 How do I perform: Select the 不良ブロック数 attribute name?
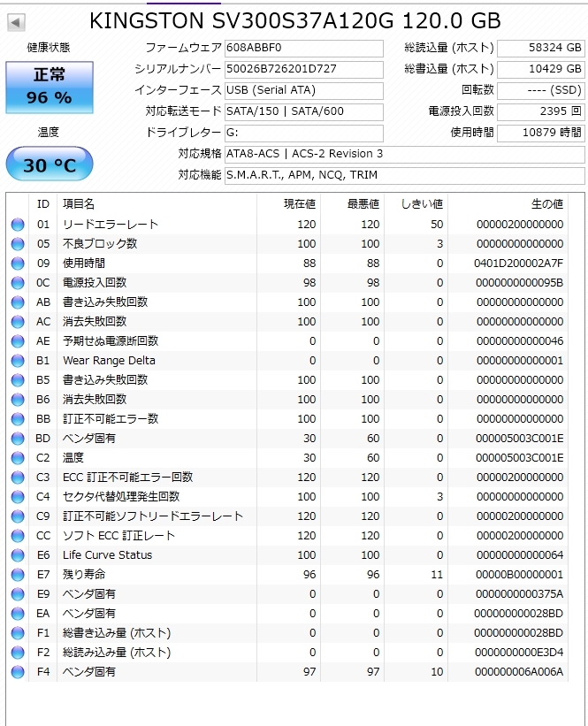[x=100, y=244]
